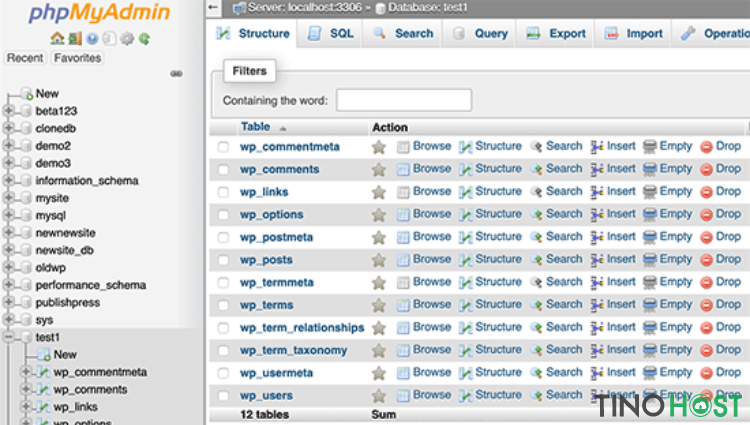
Task: Tick checkbox for wp_posts table
Action: click(x=223, y=260)
